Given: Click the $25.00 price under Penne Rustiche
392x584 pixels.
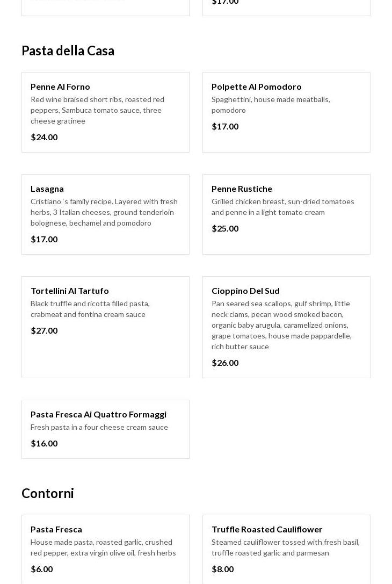Looking at the screenshot, I should [225, 228].
